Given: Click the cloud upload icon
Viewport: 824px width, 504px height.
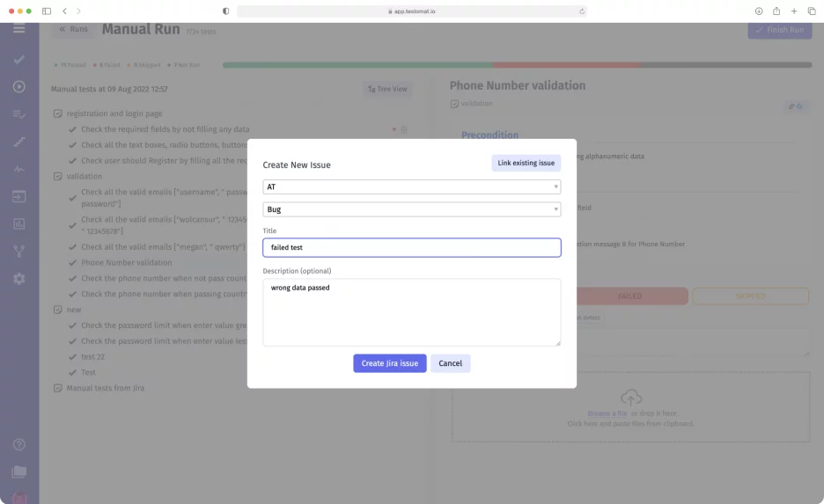Looking at the screenshot, I should pos(630,398).
